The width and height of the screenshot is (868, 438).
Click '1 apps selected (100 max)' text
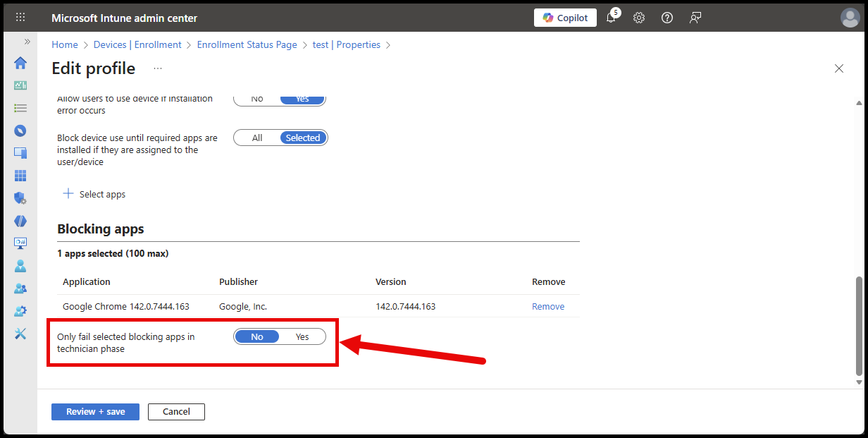tap(113, 253)
